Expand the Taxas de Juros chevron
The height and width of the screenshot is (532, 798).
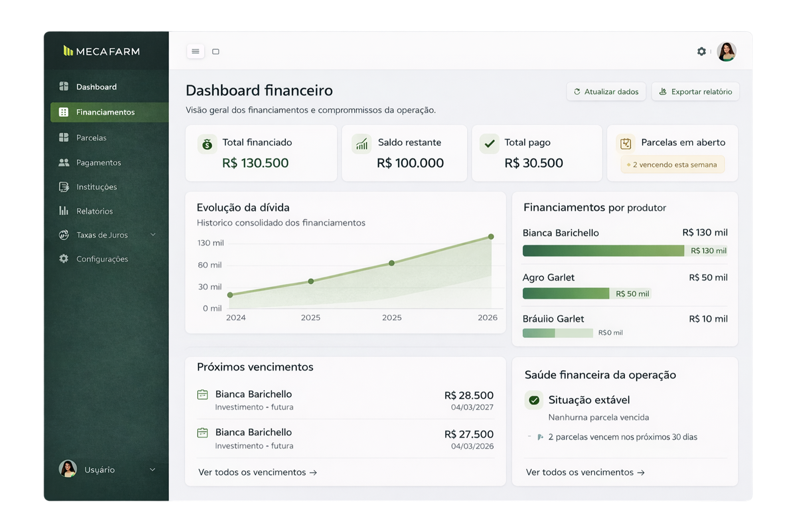[153, 235]
